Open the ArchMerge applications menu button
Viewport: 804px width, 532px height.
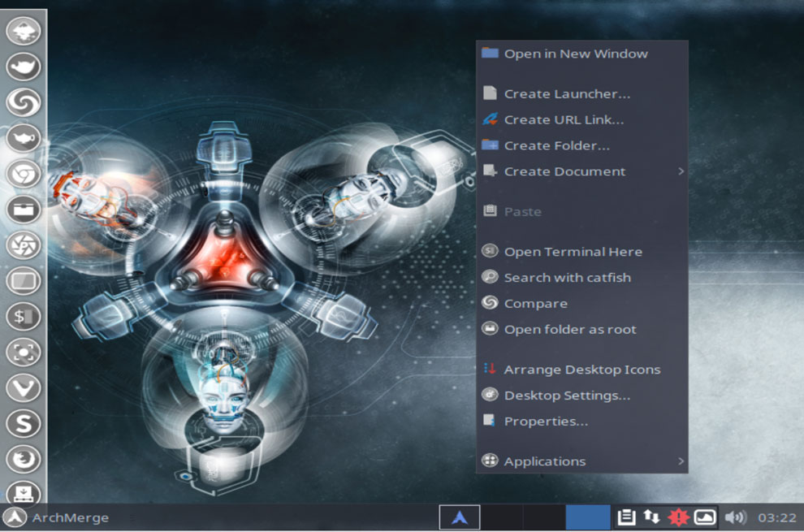coord(55,517)
